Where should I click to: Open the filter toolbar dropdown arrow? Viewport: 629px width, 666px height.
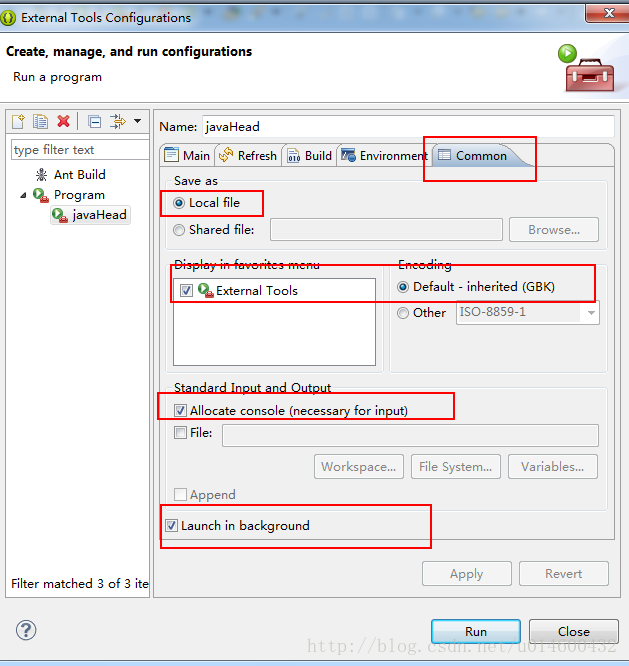click(137, 121)
